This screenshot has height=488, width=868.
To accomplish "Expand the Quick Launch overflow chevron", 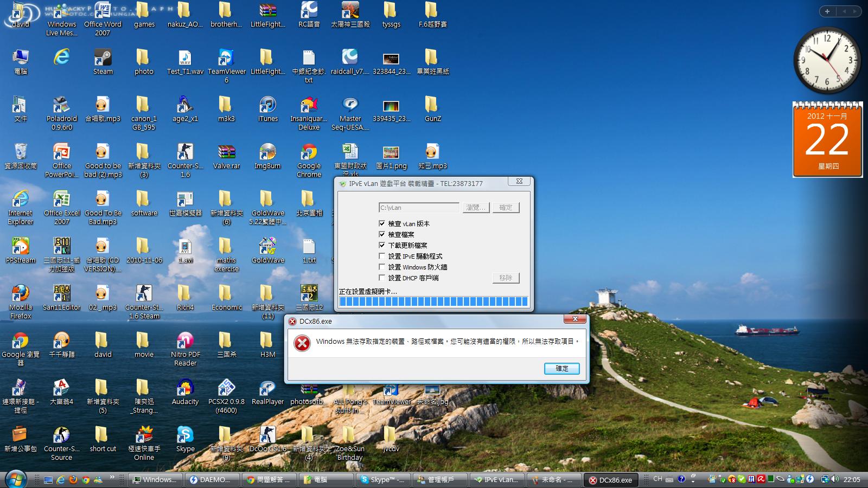I will [112, 478].
